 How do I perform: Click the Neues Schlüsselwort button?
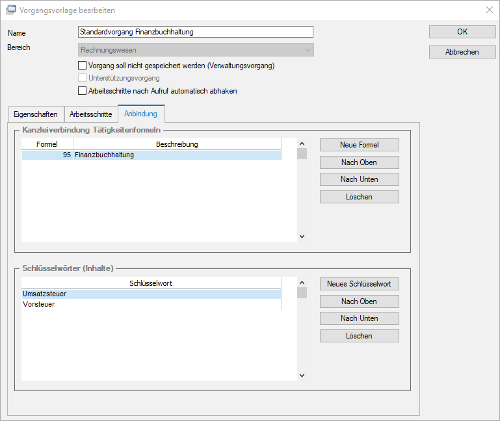[359, 284]
